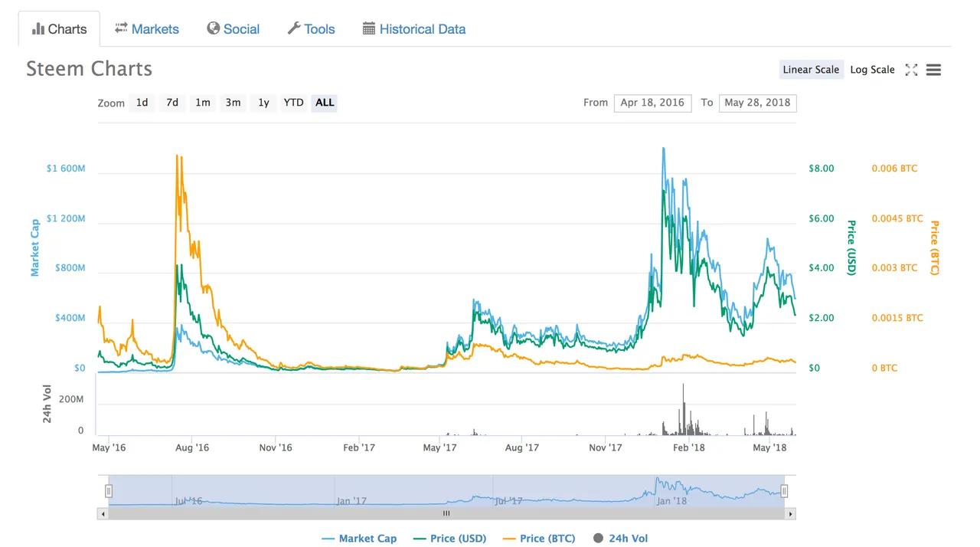Set zoom to 1y
The image size is (980, 547).
click(x=263, y=103)
